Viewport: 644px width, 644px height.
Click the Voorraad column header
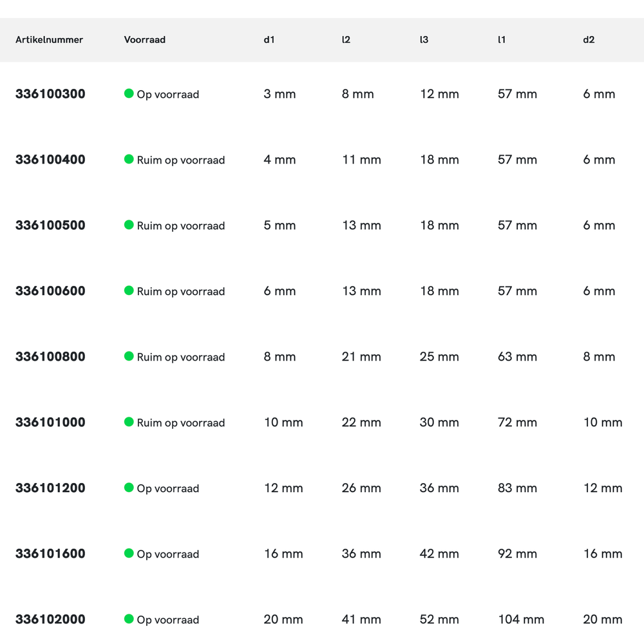click(145, 40)
